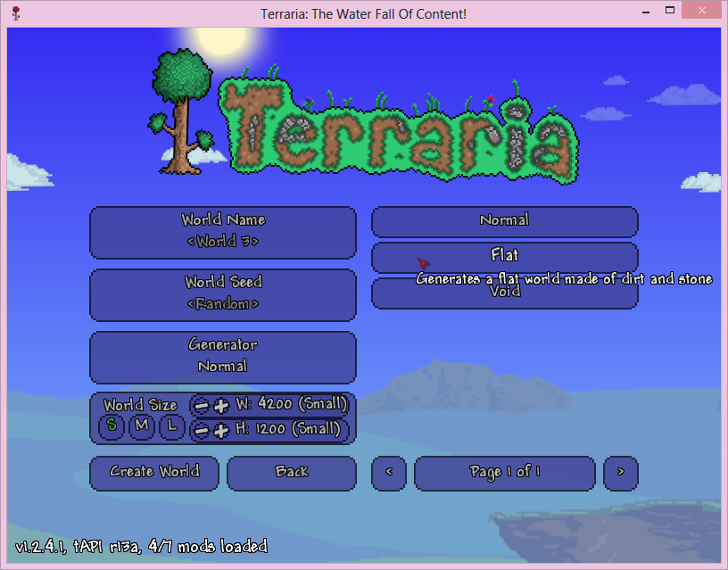
Task: Increase world width with plus
Action: click(221, 406)
